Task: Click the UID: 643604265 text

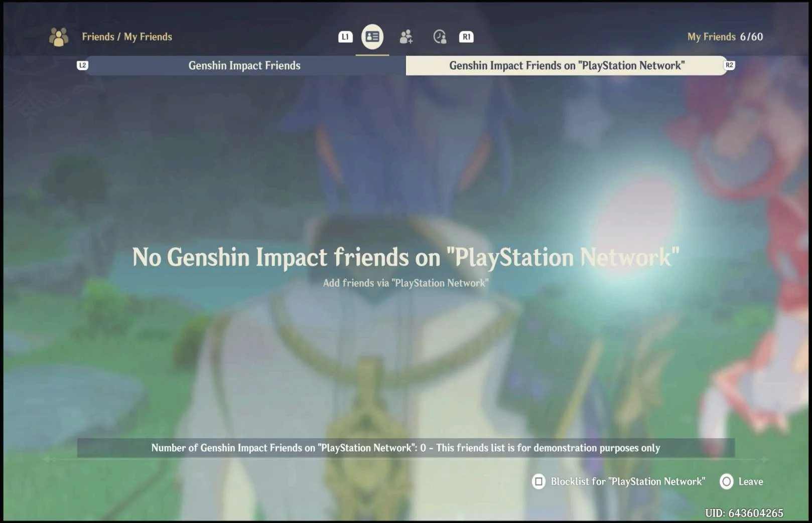Action: pos(744,513)
